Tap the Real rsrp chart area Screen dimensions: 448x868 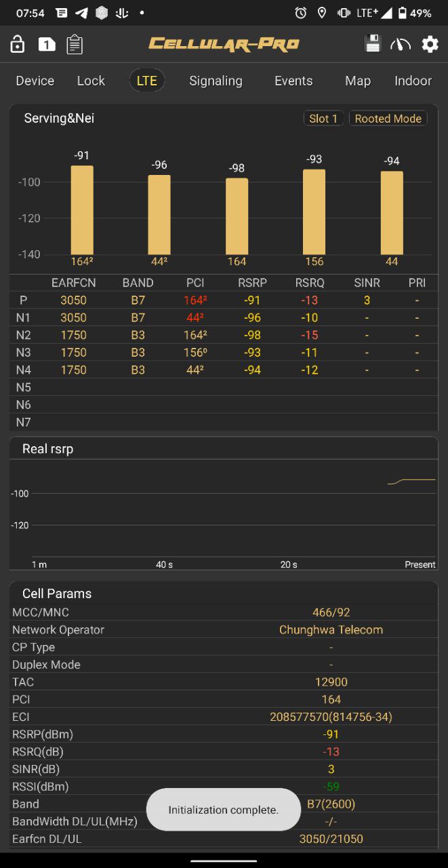tap(224, 511)
